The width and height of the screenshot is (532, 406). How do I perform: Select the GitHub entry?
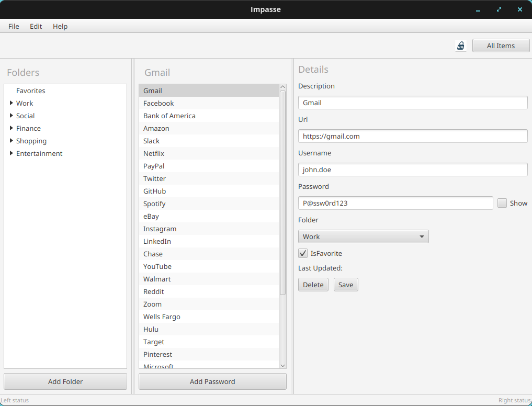209,191
